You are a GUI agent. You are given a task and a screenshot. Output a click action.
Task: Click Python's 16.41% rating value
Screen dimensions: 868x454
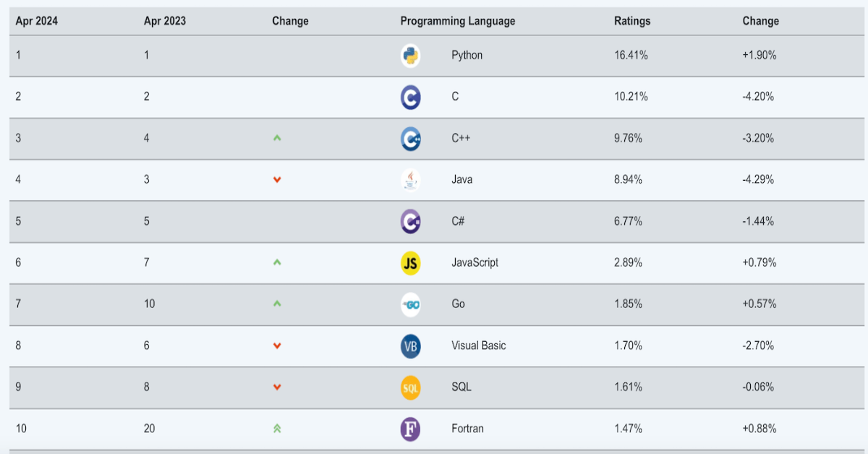[x=631, y=55]
